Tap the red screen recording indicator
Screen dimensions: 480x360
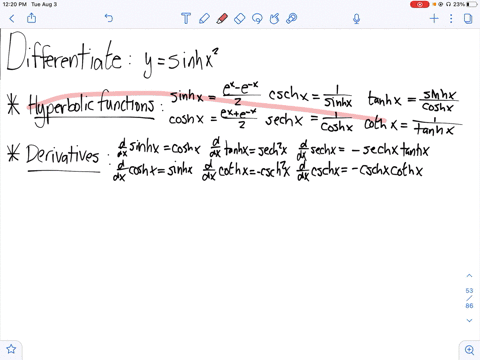(x=419, y=4)
